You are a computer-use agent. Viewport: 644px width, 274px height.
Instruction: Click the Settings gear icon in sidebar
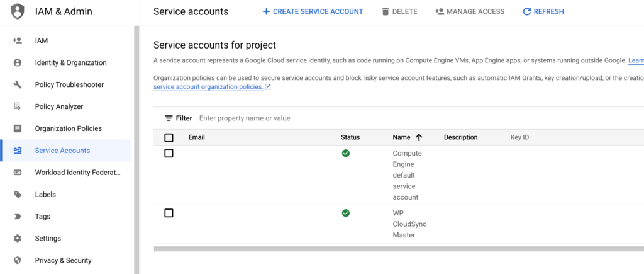tap(18, 238)
